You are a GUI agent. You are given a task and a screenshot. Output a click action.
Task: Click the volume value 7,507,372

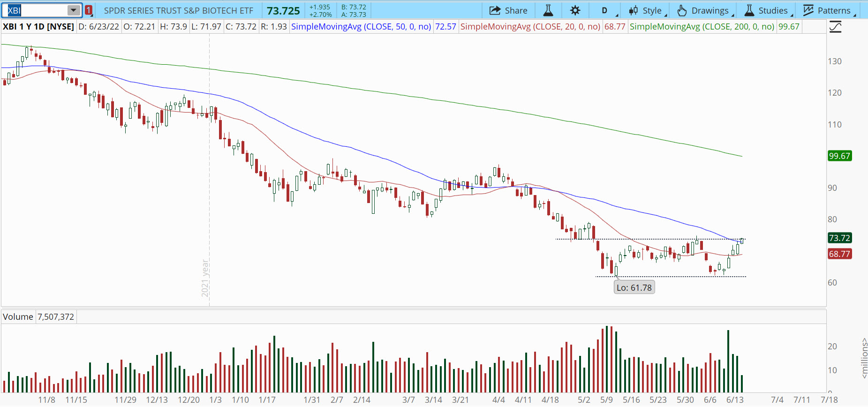(x=56, y=317)
